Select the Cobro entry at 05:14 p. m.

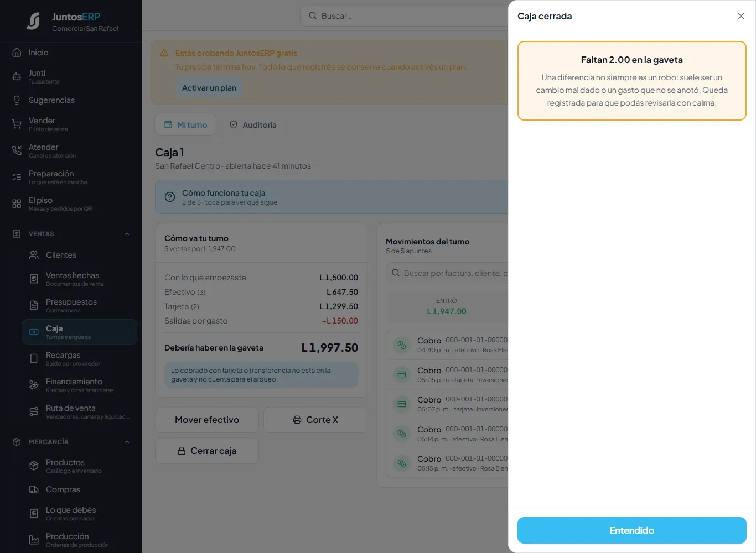447,434
